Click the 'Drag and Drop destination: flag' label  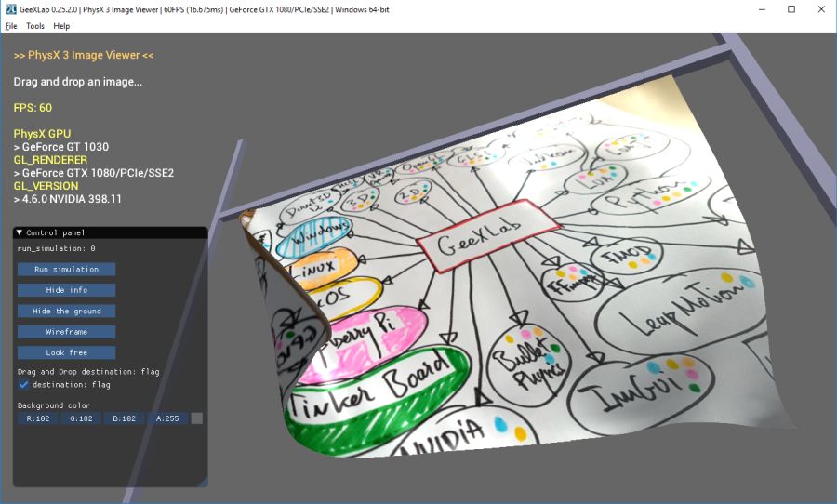pos(88,372)
